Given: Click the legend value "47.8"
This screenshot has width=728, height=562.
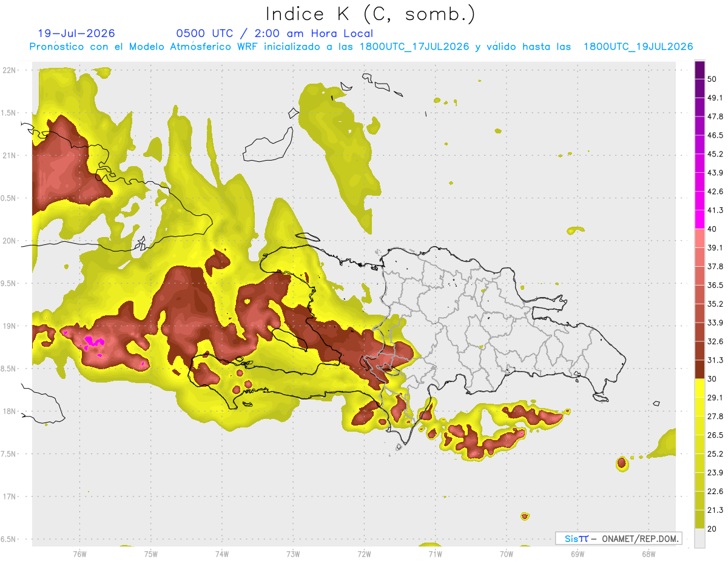Looking at the screenshot, I should click(x=715, y=116).
